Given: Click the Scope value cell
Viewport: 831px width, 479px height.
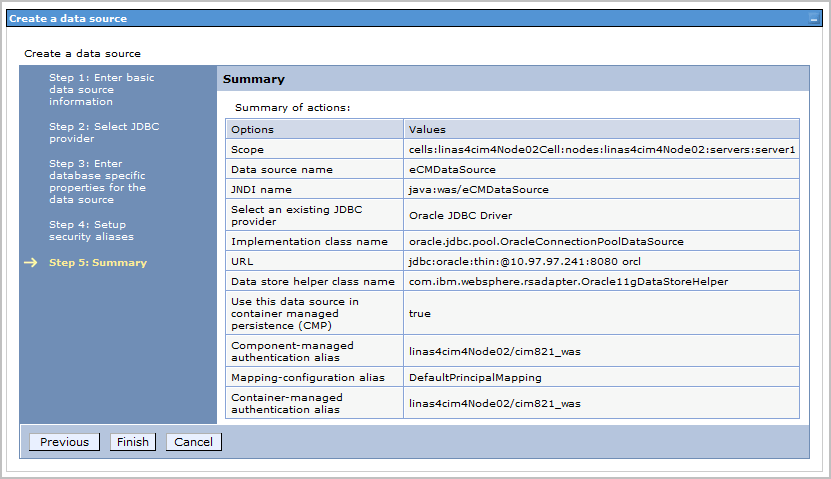Looking at the screenshot, I should [601, 149].
